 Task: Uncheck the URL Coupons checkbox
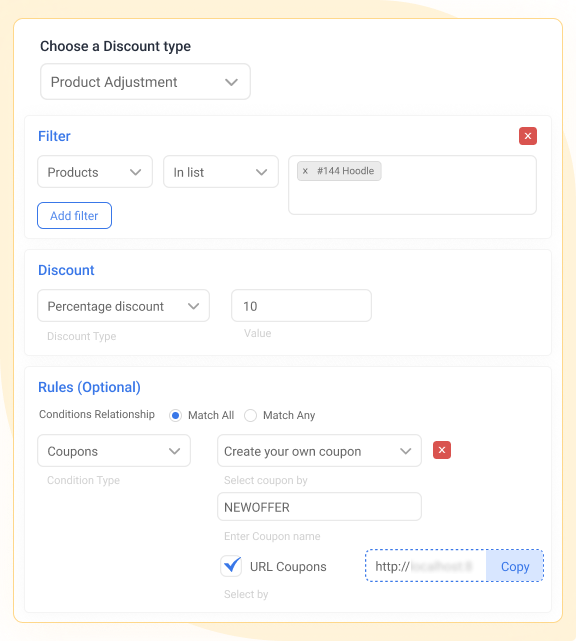(x=231, y=566)
